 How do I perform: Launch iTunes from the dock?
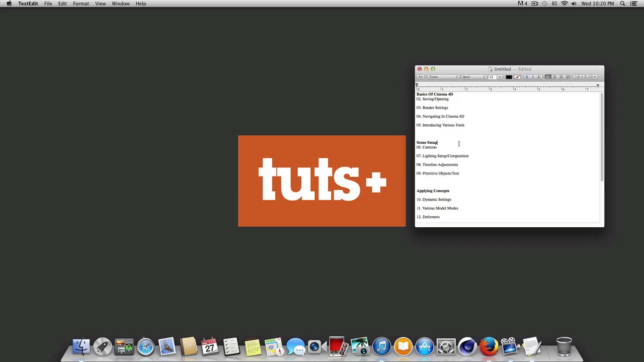pos(381,346)
